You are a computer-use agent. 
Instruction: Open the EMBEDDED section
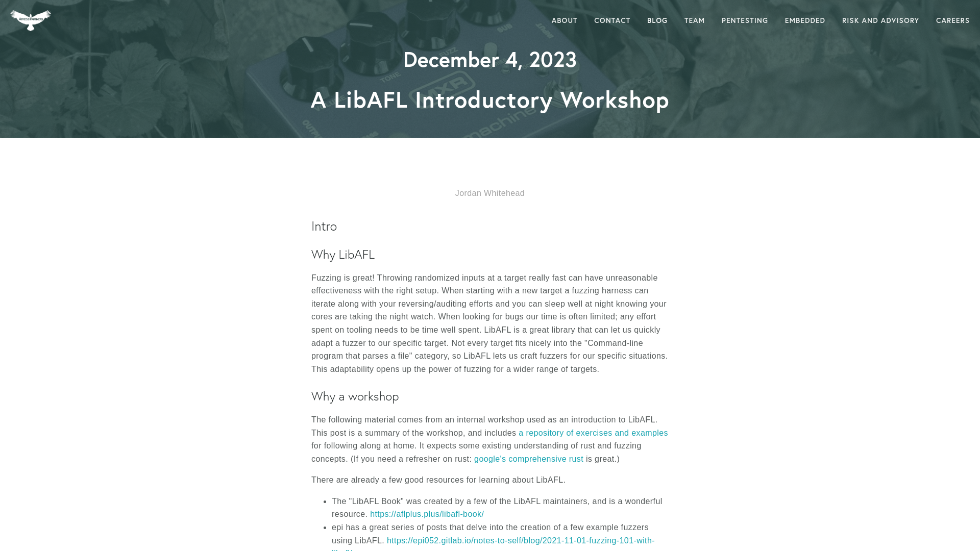pos(805,20)
